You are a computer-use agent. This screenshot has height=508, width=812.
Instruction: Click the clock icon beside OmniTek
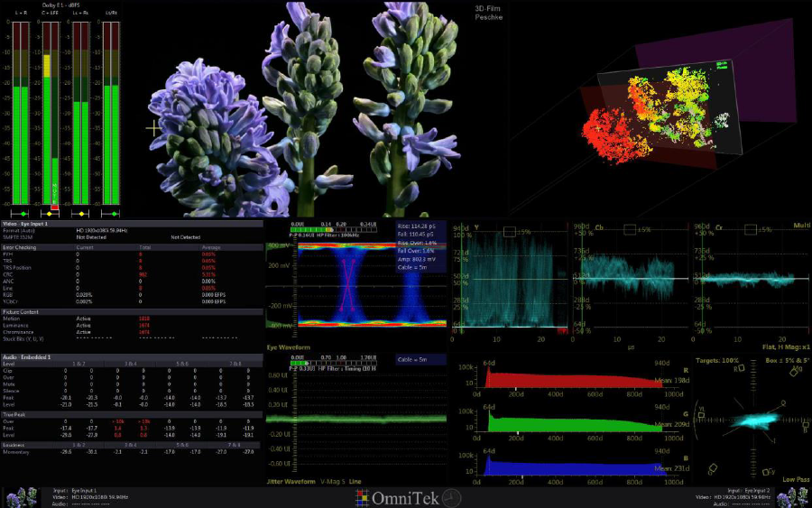452,498
